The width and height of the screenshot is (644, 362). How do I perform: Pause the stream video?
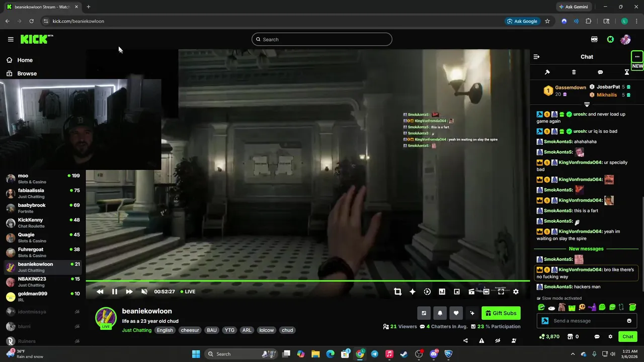click(x=115, y=292)
